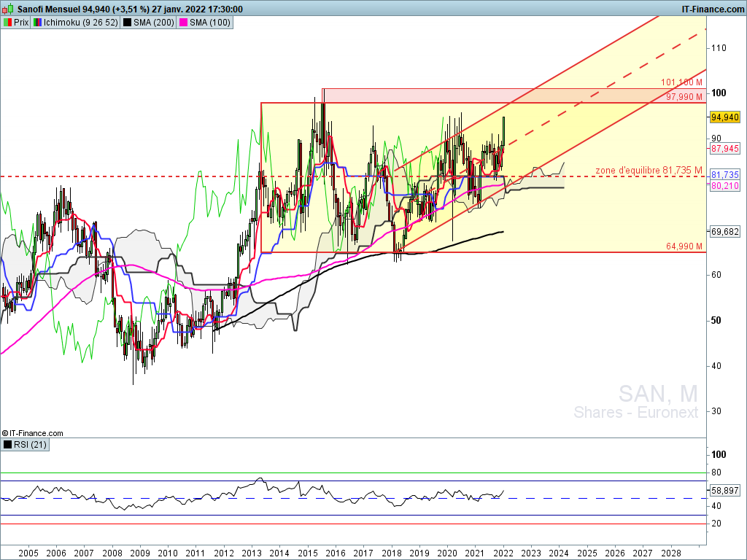Image resolution: width=747 pixels, height=560 pixels.
Task: Click the 80 level on RSI axis
Action: click(x=716, y=472)
